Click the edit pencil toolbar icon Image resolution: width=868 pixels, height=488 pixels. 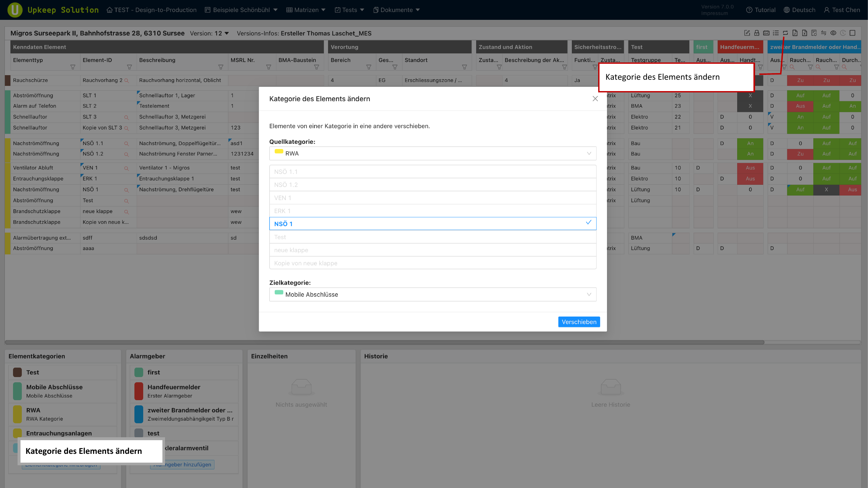747,33
